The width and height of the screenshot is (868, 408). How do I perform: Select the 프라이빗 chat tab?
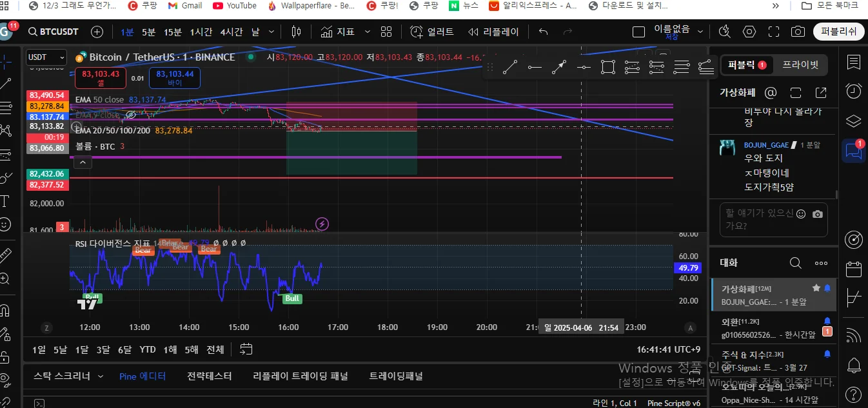click(x=800, y=64)
